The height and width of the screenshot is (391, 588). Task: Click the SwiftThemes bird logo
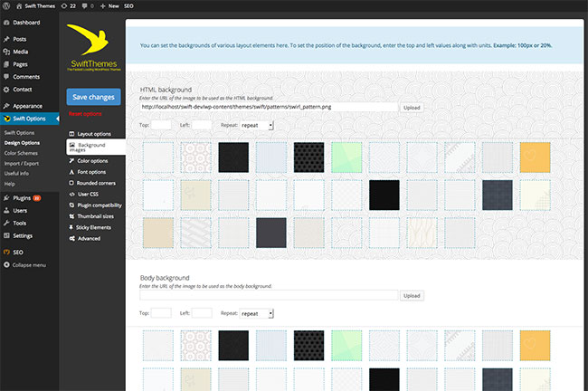89,39
